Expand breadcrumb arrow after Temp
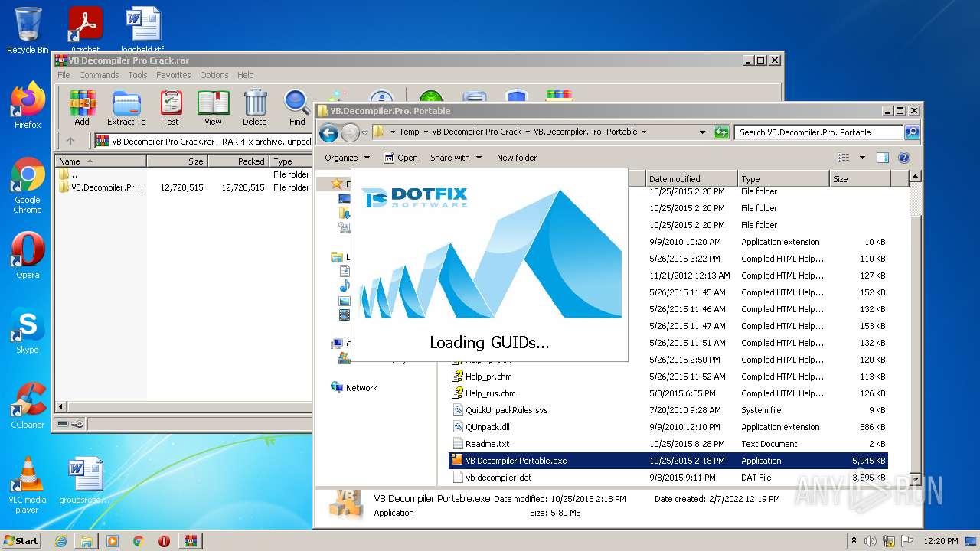This screenshot has height=551, width=980. (x=425, y=132)
